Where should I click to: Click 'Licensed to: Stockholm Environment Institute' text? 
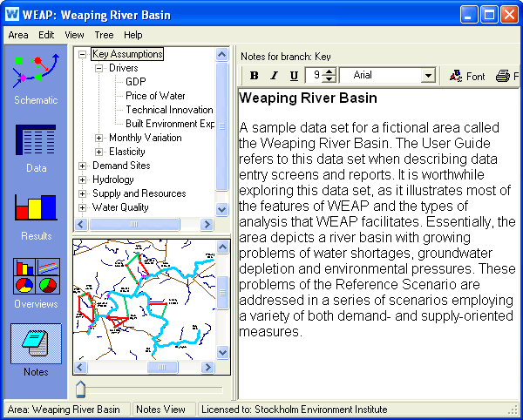pyautogui.click(x=295, y=410)
